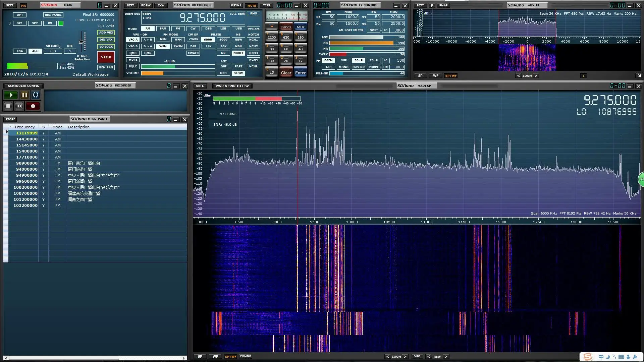Expand Aux SP with corner arrow
Screen dimensions: 644x362
(x=639, y=76)
